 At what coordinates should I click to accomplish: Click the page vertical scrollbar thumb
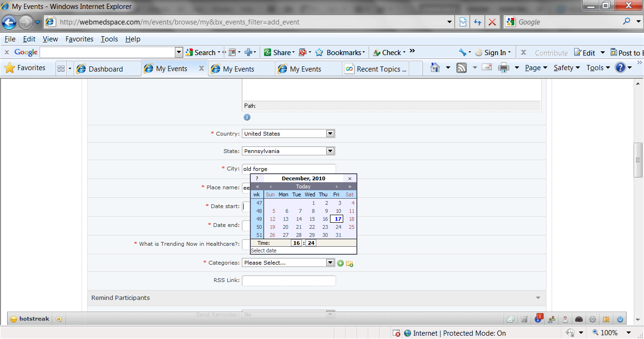click(x=638, y=160)
